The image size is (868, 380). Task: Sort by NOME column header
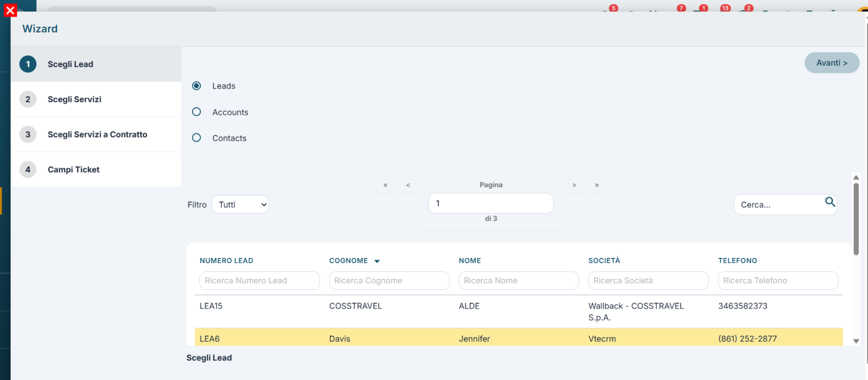(470, 261)
